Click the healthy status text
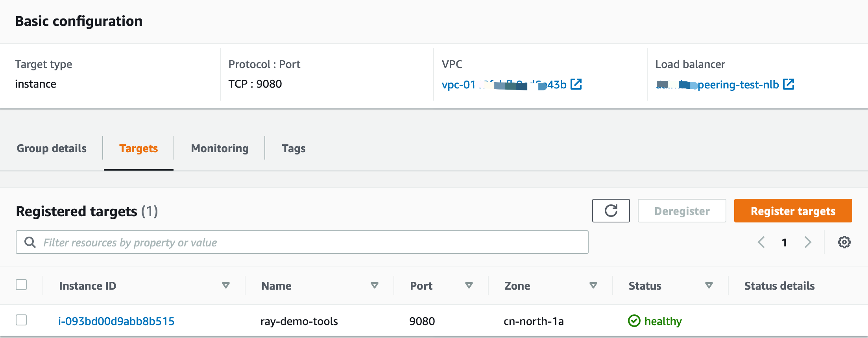Image resolution: width=868 pixels, height=338 pixels. point(663,321)
